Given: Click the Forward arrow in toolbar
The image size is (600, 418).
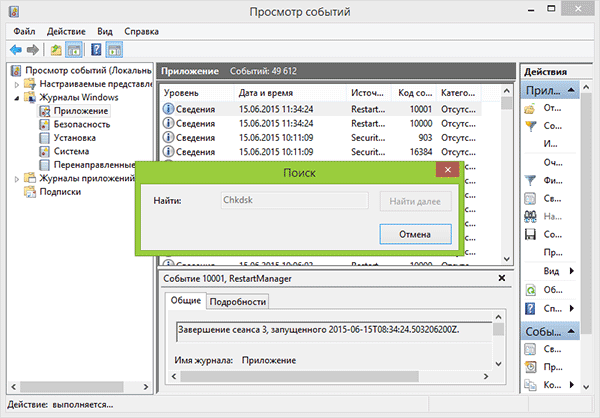Looking at the screenshot, I should tap(33, 50).
